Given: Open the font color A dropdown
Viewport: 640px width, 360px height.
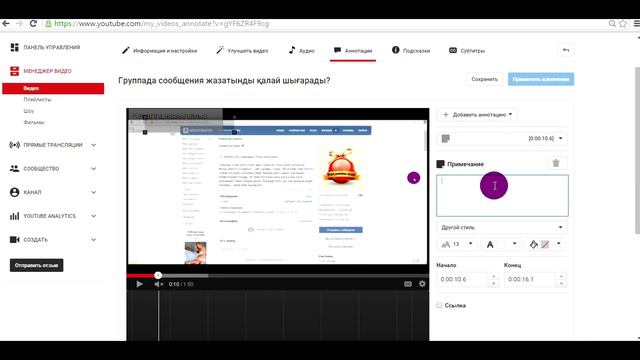Looking at the screenshot, I should point(501,244).
